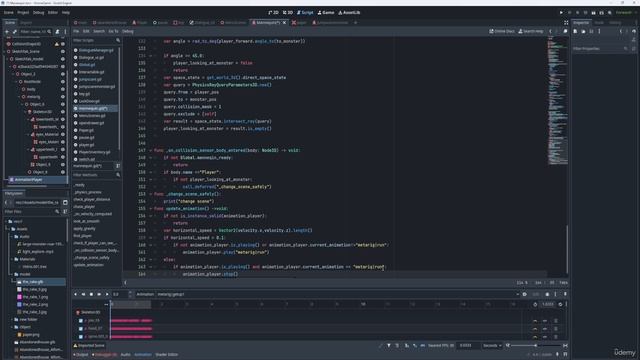Pin the AnimationPlayer editor
This screenshot has height=360, width=640.
click(x=565, y=294)
